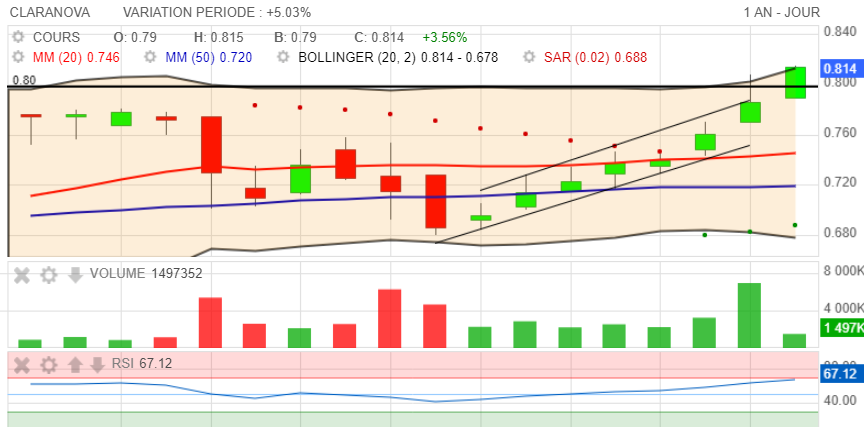This screenshot has width=864, height=427.
Task: Open the COURS settings gear
Action: point(18,37)
